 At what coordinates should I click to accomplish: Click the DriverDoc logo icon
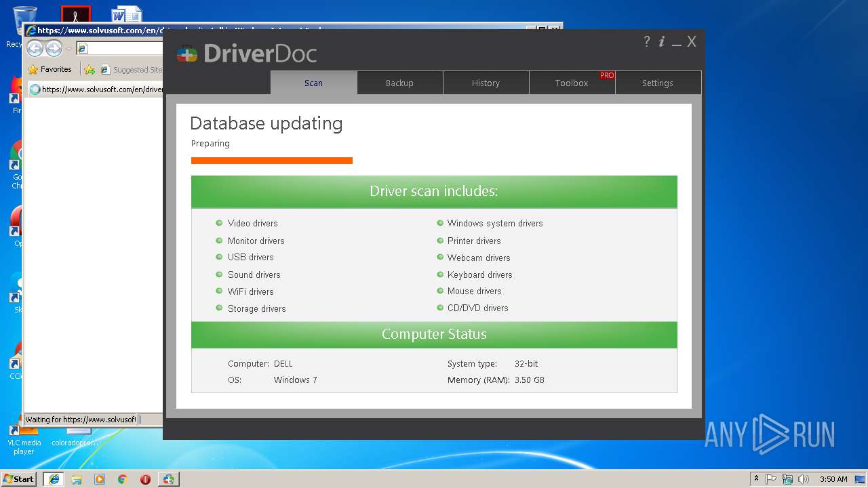click(187, 54)
